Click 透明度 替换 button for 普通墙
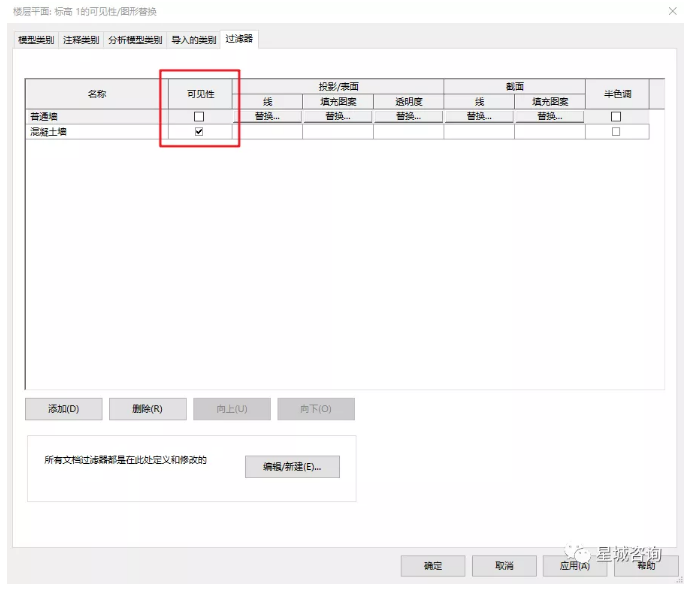Screen dimensions: 694x591 coord(409,116)
